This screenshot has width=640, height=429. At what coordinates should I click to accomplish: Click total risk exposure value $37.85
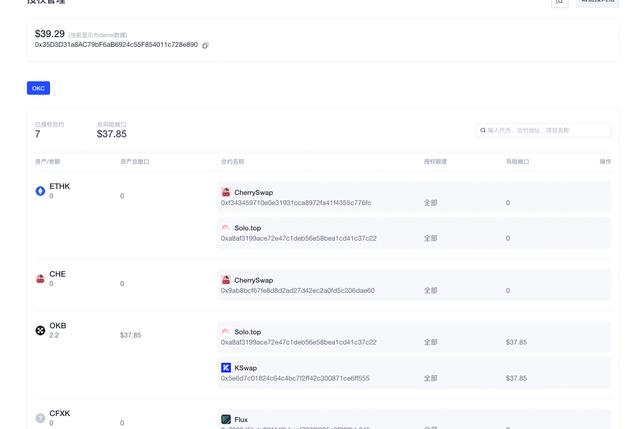(111, 134)
